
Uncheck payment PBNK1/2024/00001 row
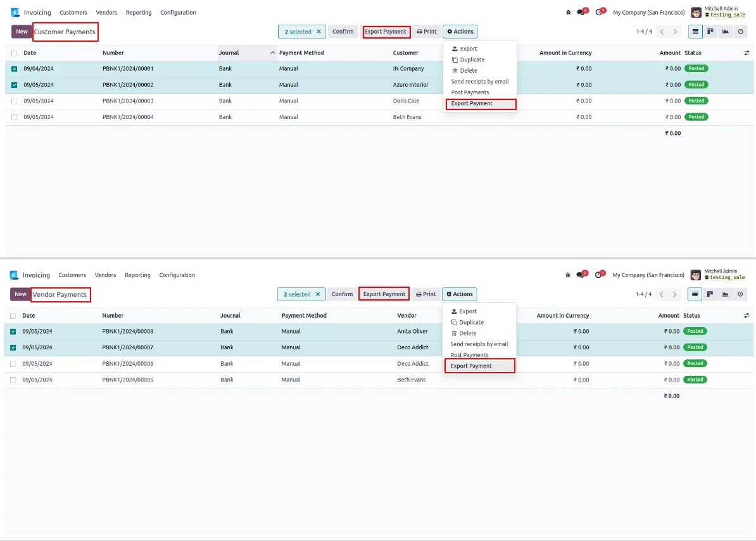15,69
